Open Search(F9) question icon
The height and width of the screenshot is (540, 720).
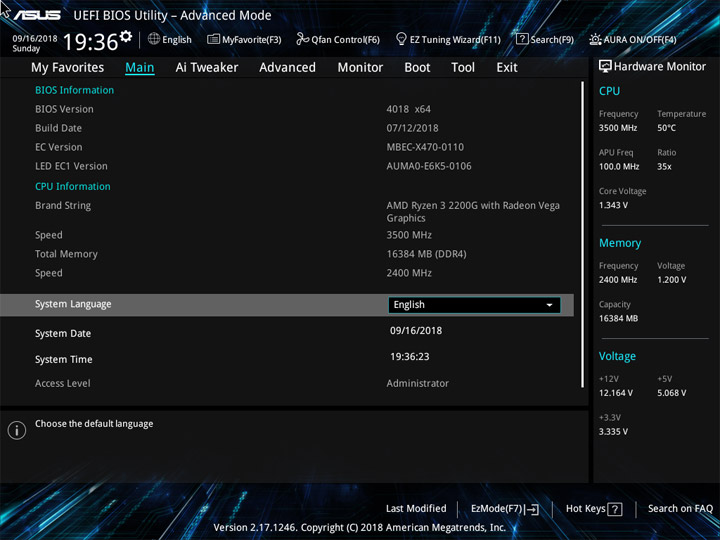coord(522,39)
